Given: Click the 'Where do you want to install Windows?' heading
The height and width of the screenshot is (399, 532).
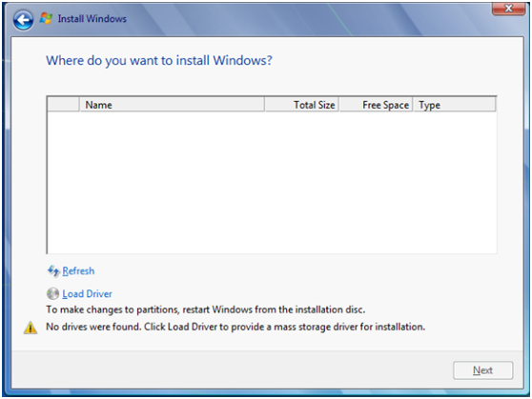Looking at the screenshot, I should click(x=159, y=61).
